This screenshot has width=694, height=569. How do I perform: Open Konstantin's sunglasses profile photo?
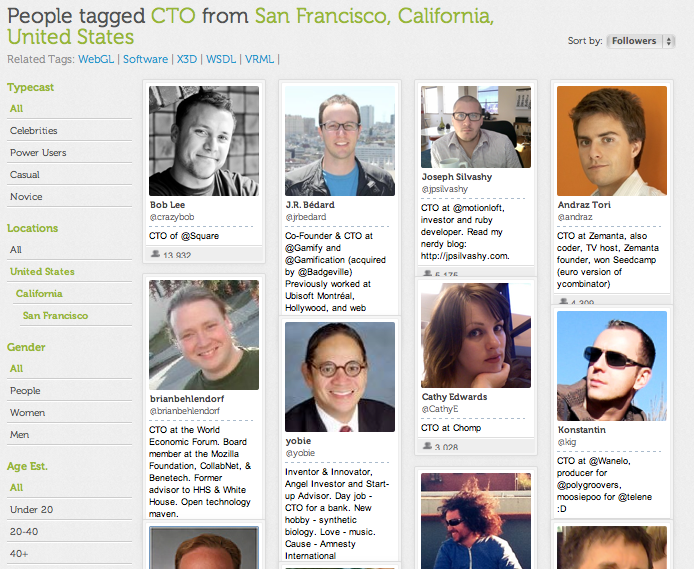tap(612, 365)
